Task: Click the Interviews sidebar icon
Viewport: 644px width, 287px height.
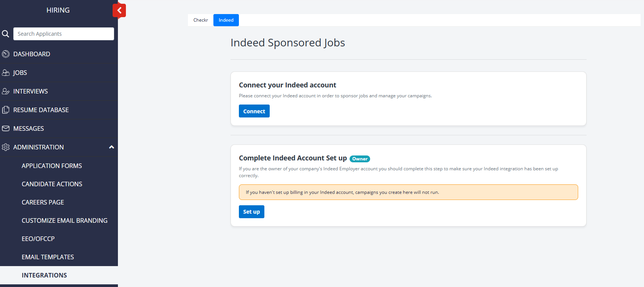Action: tap(6, 91)
